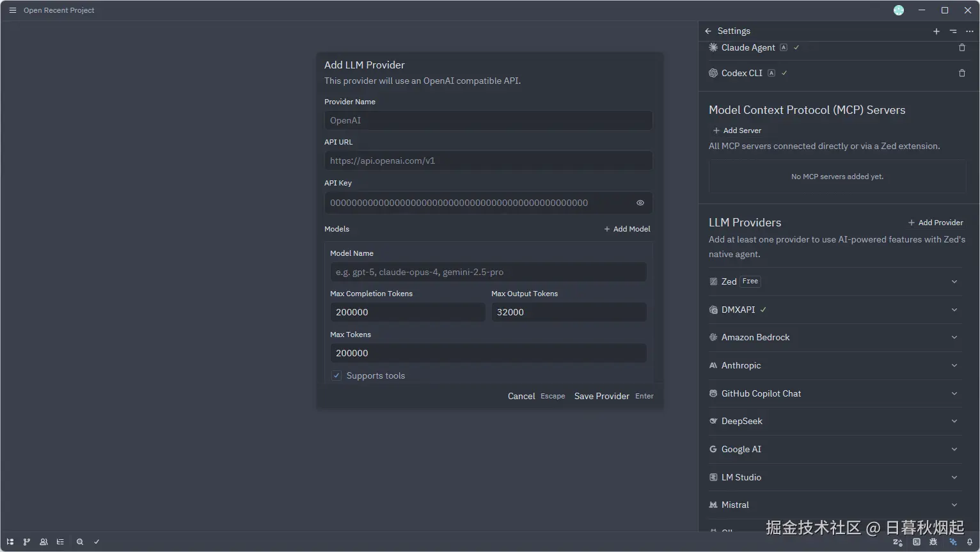Click Save Provider button
The width and height of the screenshot is (980, 552).
pyautogui.click(x=613, y=396)
